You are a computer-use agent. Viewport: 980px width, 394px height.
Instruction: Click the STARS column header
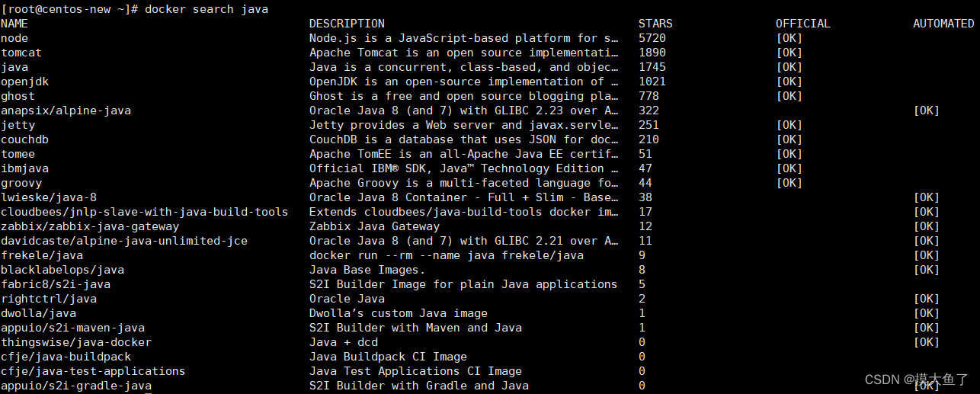point(655,24)
